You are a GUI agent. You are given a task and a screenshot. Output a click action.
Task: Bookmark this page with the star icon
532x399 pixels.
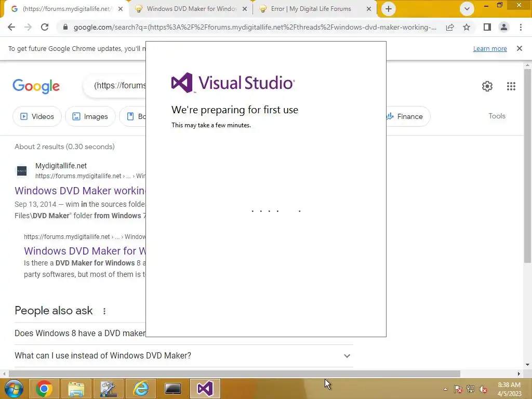pos(467,27)
